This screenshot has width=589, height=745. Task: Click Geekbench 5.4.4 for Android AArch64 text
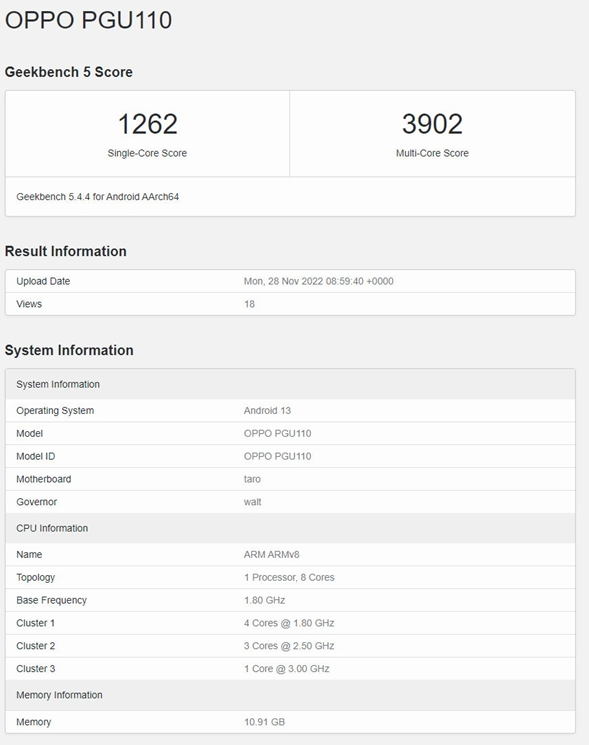pos(97,197)
